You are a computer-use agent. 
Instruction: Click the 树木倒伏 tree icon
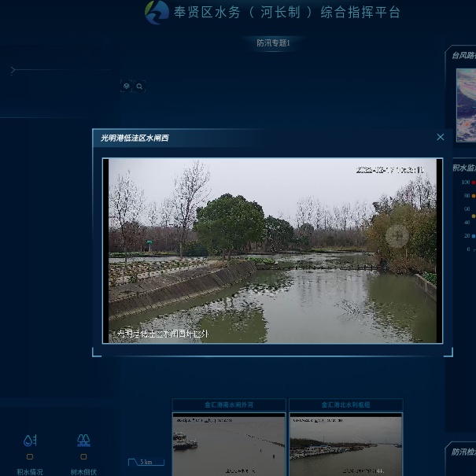click(83, 441)
